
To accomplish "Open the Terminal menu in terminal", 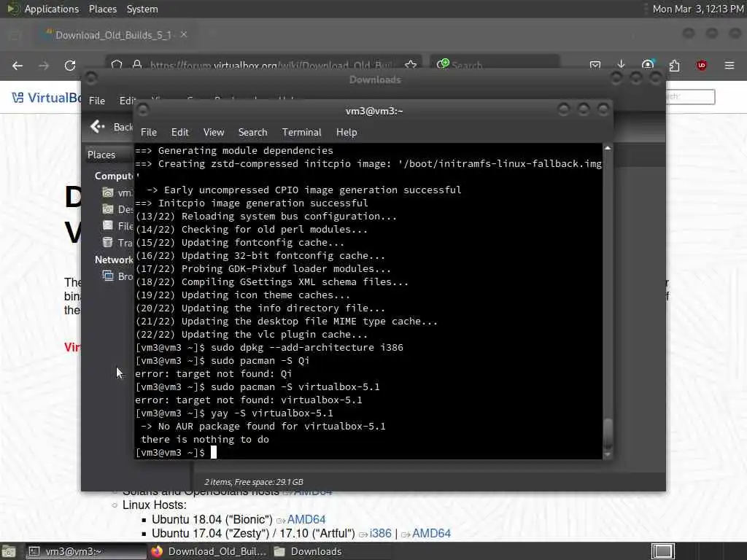I will [x=301, y=133].
